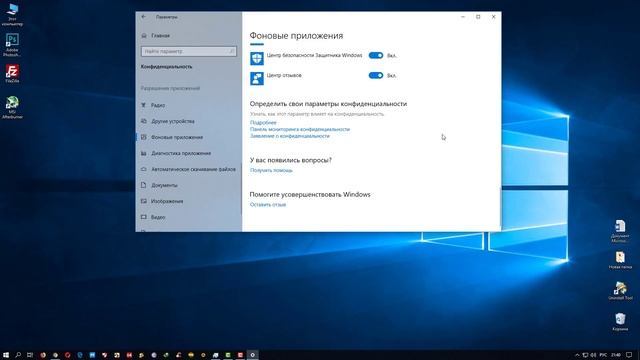Click the taskbar search magnifier
The image size is (640, 360).
[18, 355]
